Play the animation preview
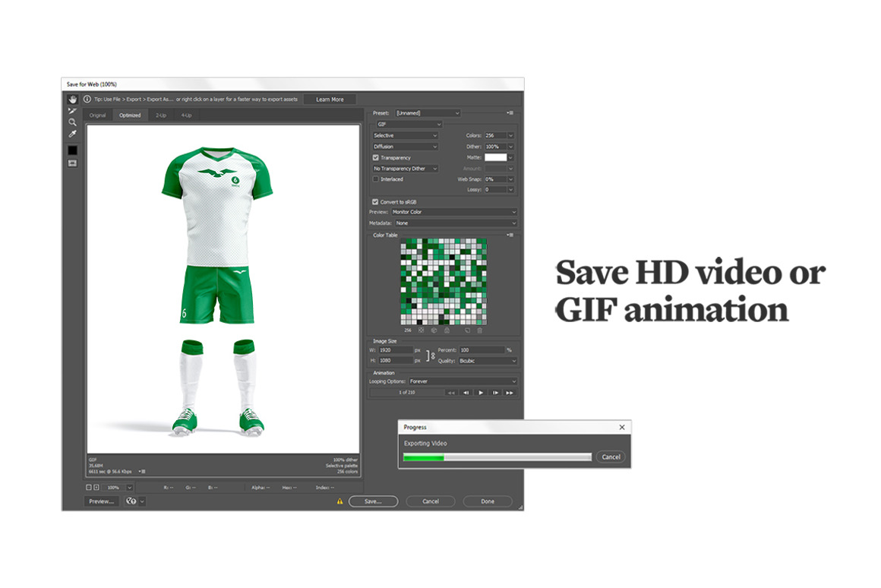The height and width of the screenshot is (588, 881). [x=481, y=393]
